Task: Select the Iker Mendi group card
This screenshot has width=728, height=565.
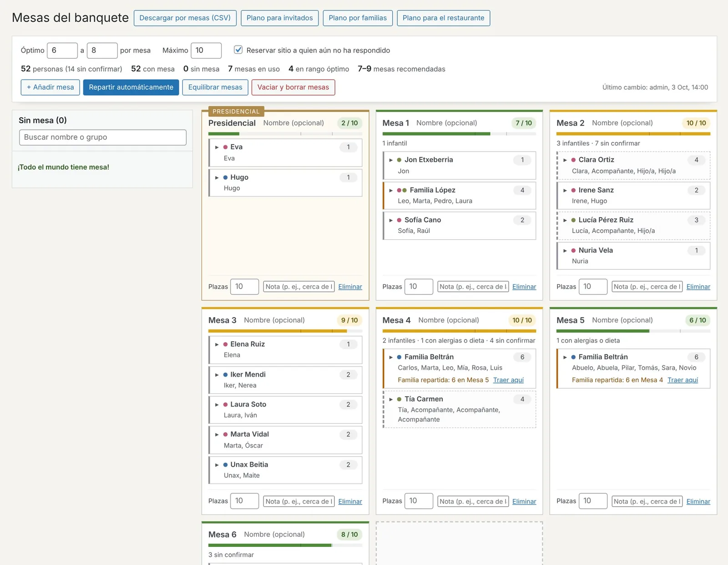Action: point(285,380)
